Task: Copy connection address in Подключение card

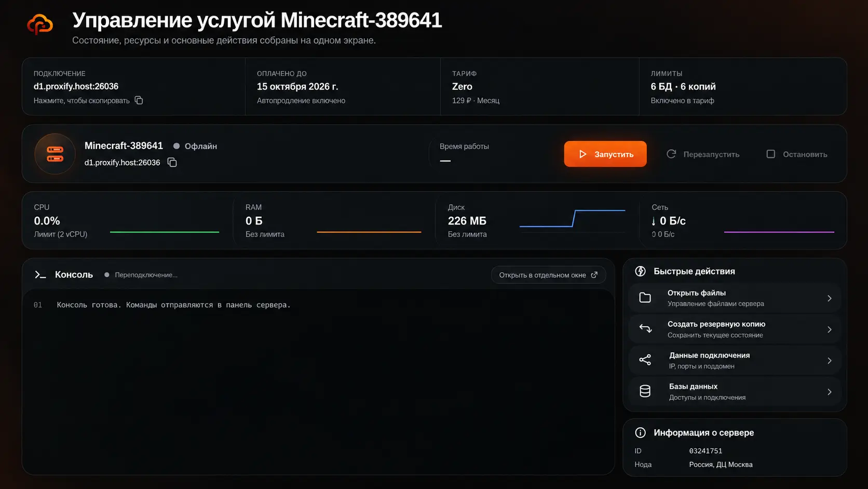Action: pos(139,100)
